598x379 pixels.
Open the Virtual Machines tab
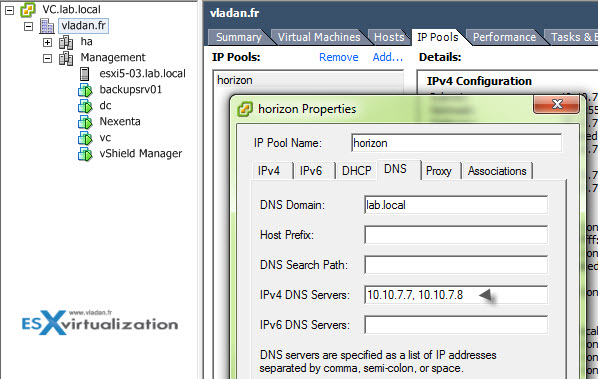point(319,37)
